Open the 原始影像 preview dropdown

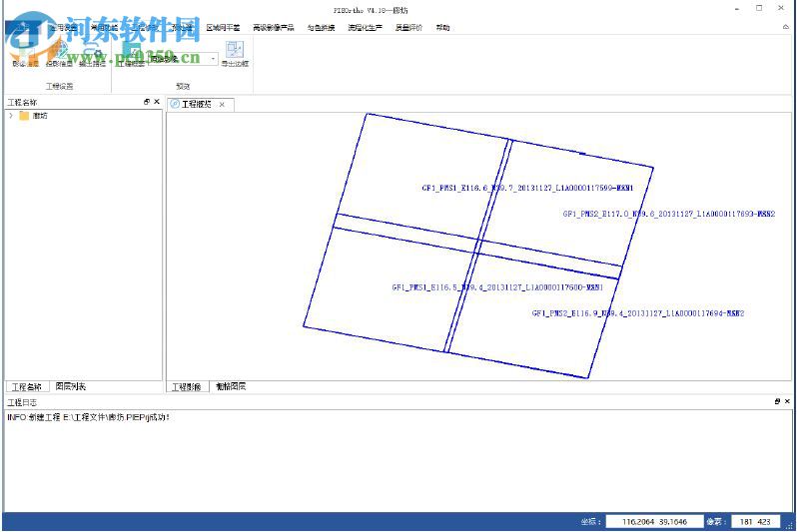213,59
